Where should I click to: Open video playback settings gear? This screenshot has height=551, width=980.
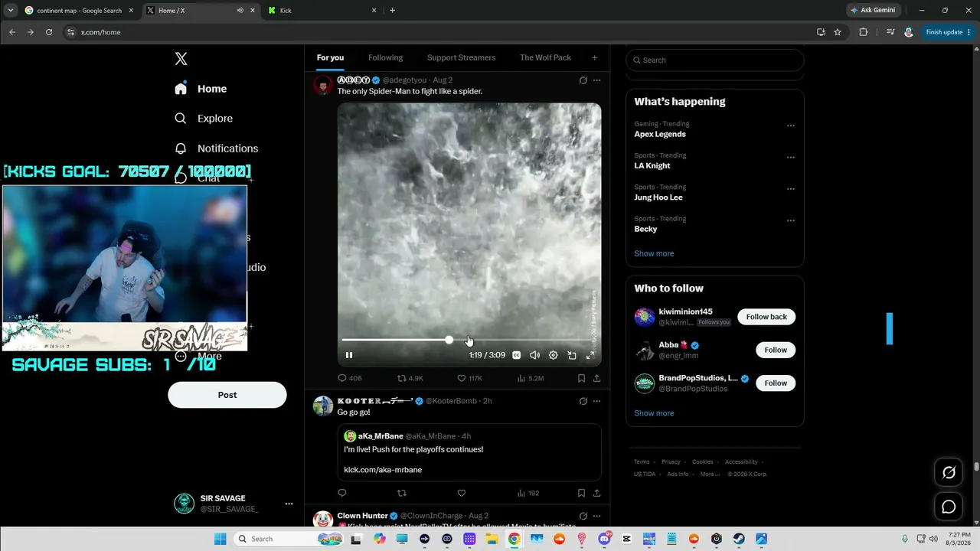(553, 355)
